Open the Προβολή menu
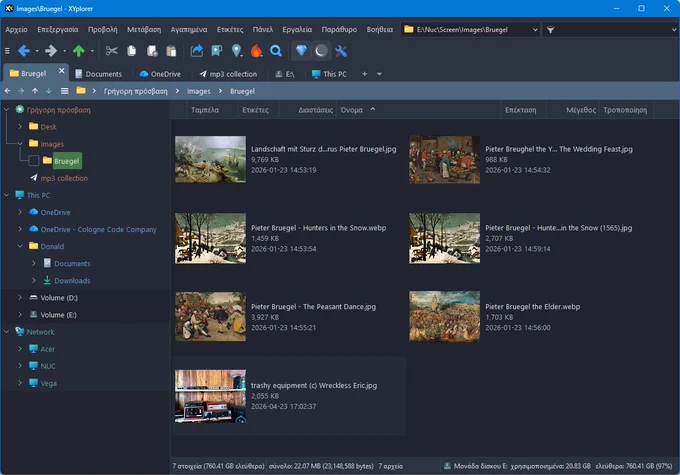 click(x=102, y=29)
